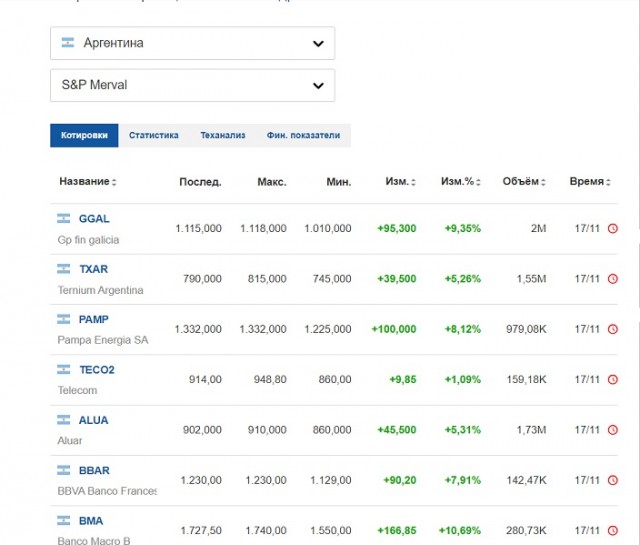Viewport: 640px width, 545px height.
Task: Open the PAMP stock link
Action: [x=93, y=319]
